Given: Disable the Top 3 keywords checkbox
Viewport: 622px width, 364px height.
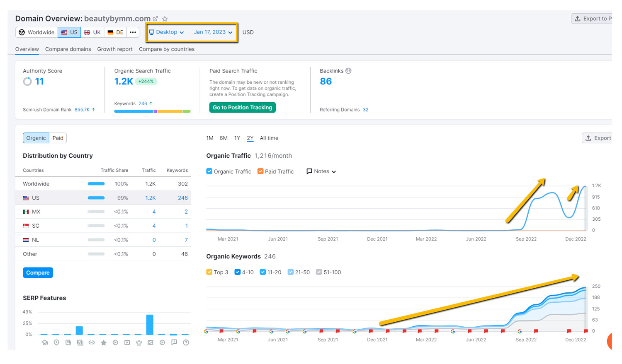Looking at the screenshot, I should tap(209, 272).
